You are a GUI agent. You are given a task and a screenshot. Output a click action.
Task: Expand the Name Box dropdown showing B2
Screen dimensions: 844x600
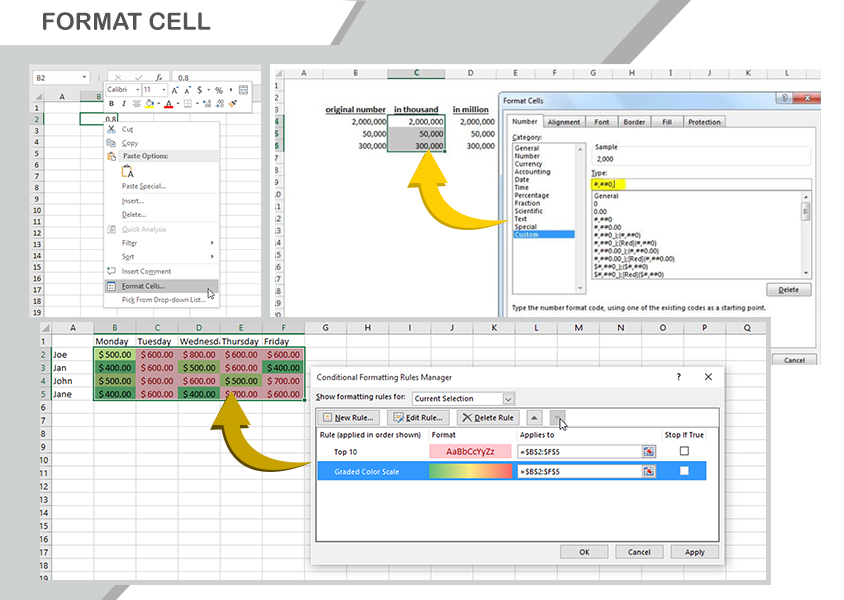pos(84,77)
